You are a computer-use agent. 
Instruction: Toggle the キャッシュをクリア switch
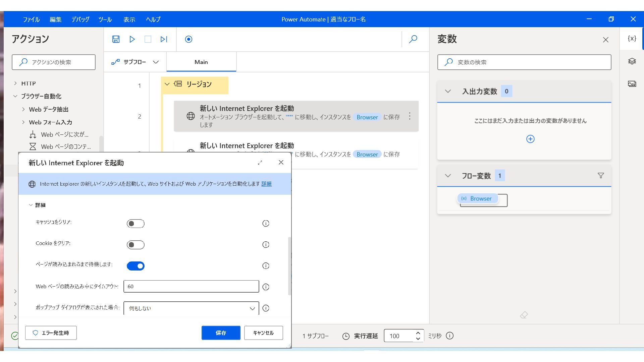point(136,224)
